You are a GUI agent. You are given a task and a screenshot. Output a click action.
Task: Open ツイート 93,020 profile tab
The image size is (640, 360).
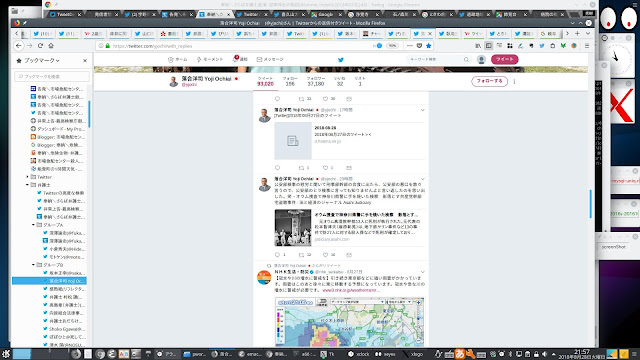(x=265, y=81)
